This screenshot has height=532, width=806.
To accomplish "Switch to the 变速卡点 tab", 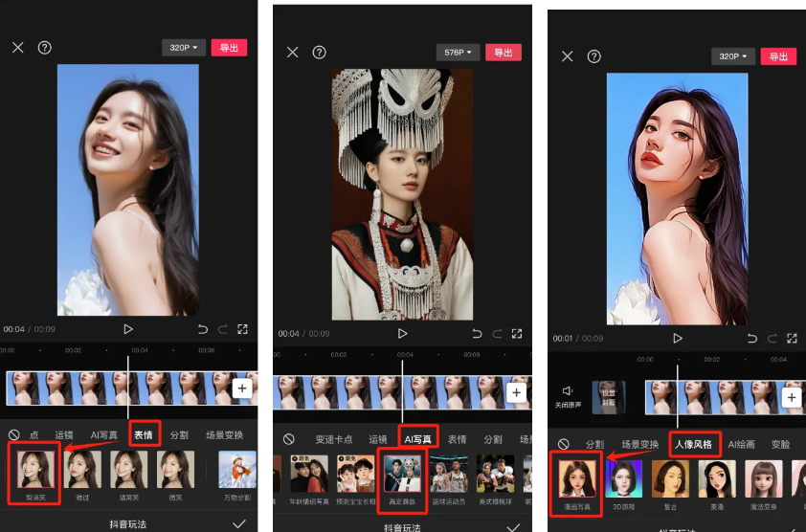I will (x=334, y=439).
